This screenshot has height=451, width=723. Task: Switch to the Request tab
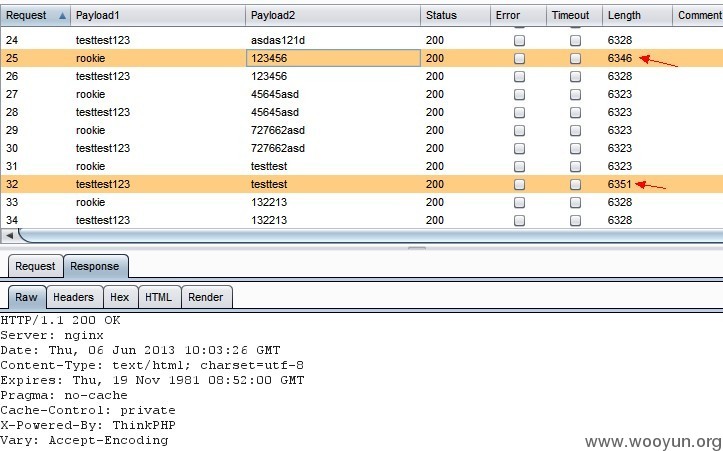pyautogui.click(x=36, y=266)
